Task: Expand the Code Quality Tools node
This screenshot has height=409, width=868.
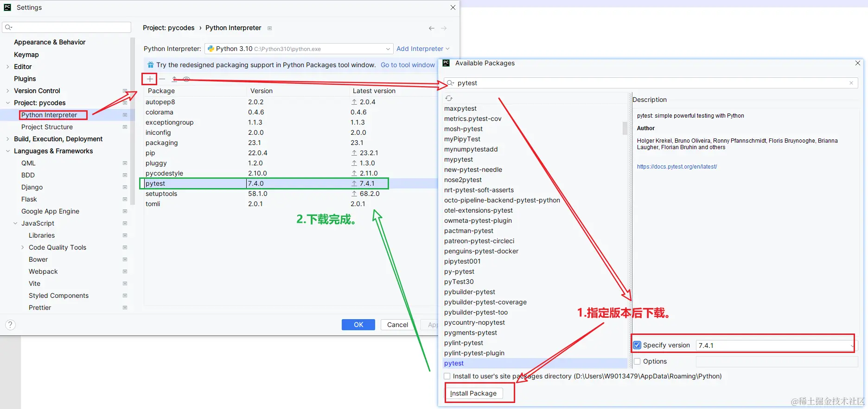Action: [23, 247]
